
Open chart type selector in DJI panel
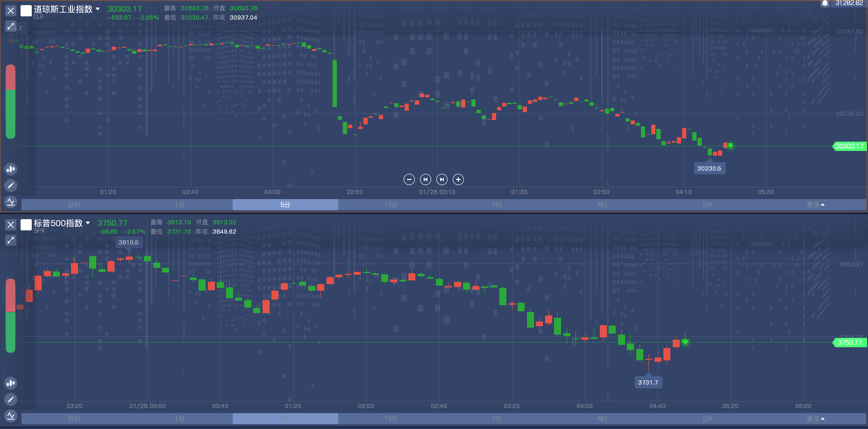pyautogui.click(x=11, y=169)
